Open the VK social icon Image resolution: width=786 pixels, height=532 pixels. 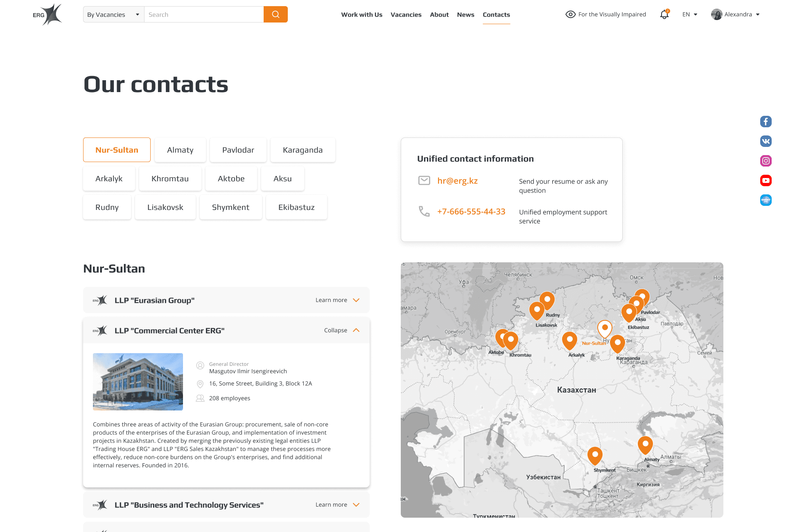pos(766,141)
